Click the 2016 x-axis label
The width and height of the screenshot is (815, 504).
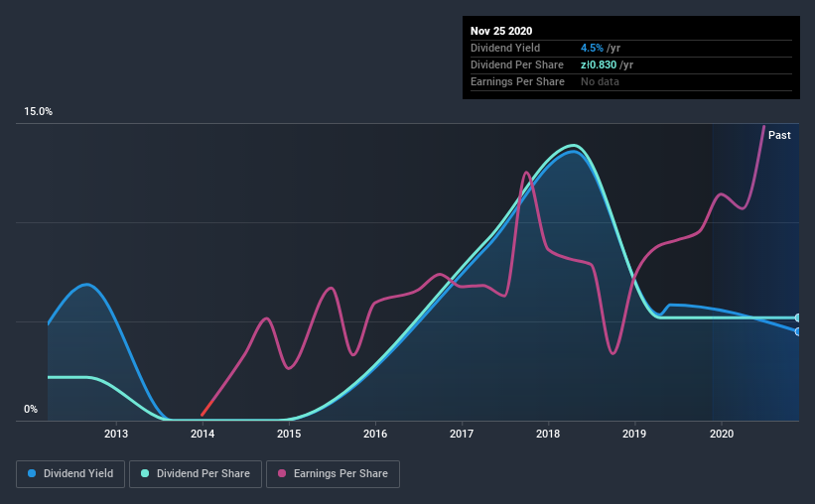(x=375, y=434)
